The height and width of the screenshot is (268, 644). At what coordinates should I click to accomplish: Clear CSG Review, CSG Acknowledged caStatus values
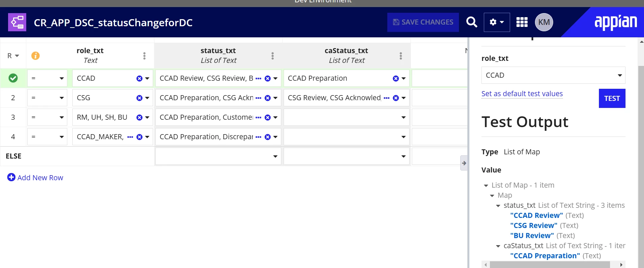[x=396, y=98]
